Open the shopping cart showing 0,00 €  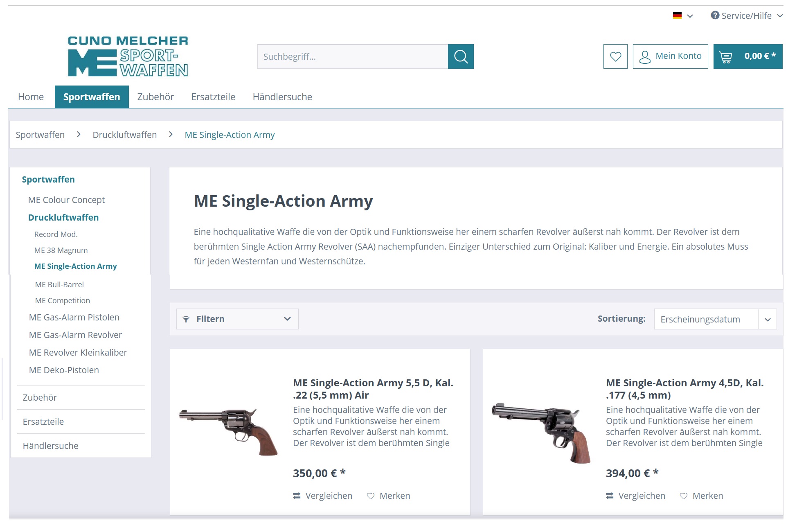(748, 56)
